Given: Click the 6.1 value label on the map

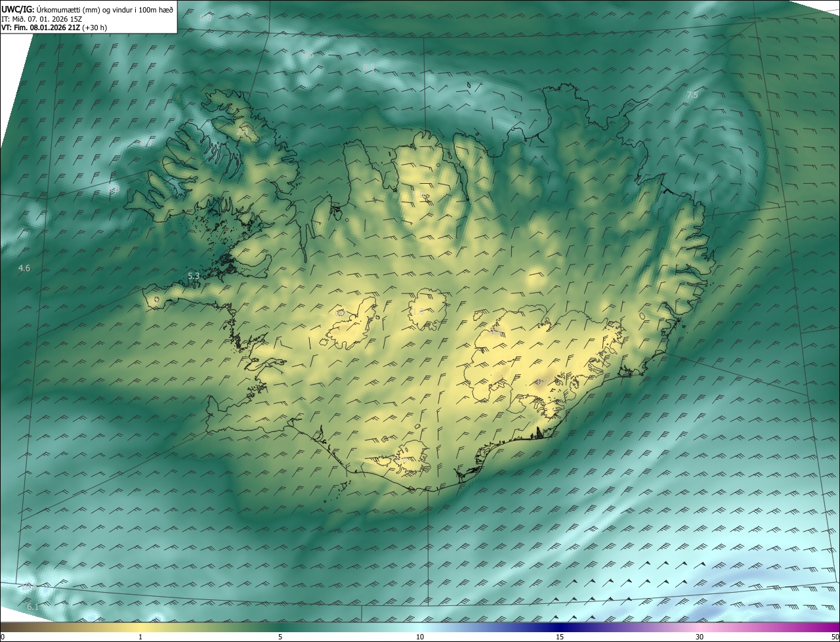Looking at the screenshot, I should tap(33, 608).
